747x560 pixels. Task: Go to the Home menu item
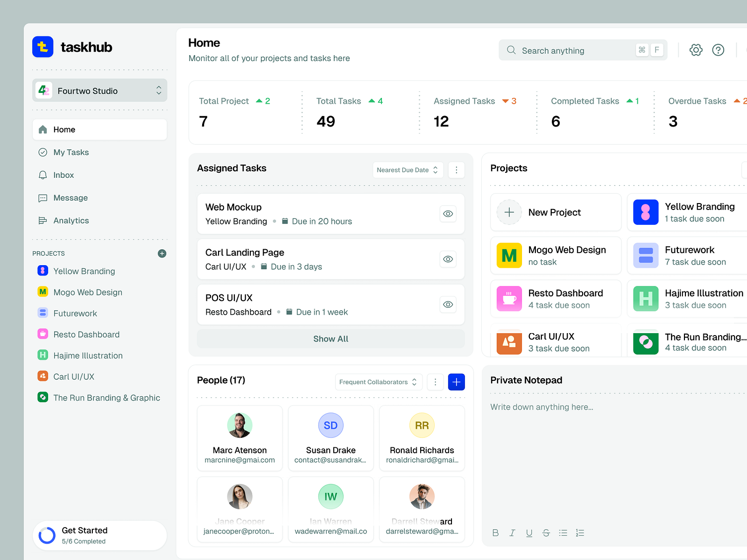coord(64,129)
